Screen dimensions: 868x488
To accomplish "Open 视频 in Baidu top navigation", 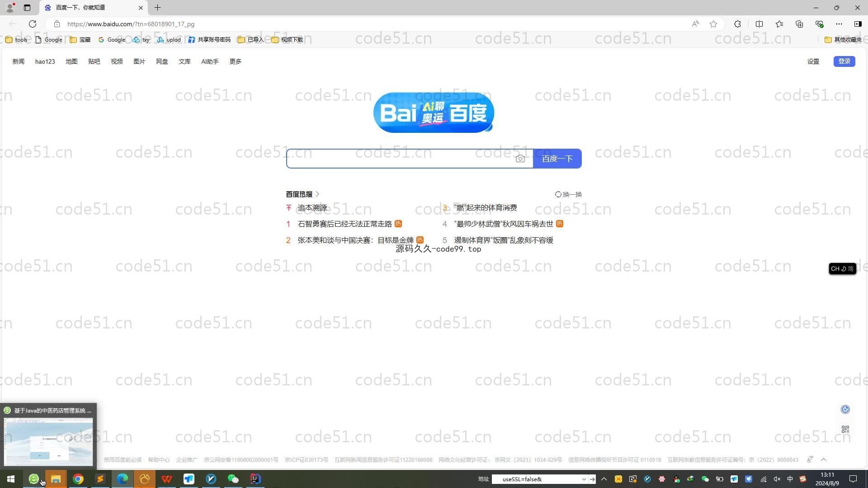I will pyautogui.click(x=117, y=61).
